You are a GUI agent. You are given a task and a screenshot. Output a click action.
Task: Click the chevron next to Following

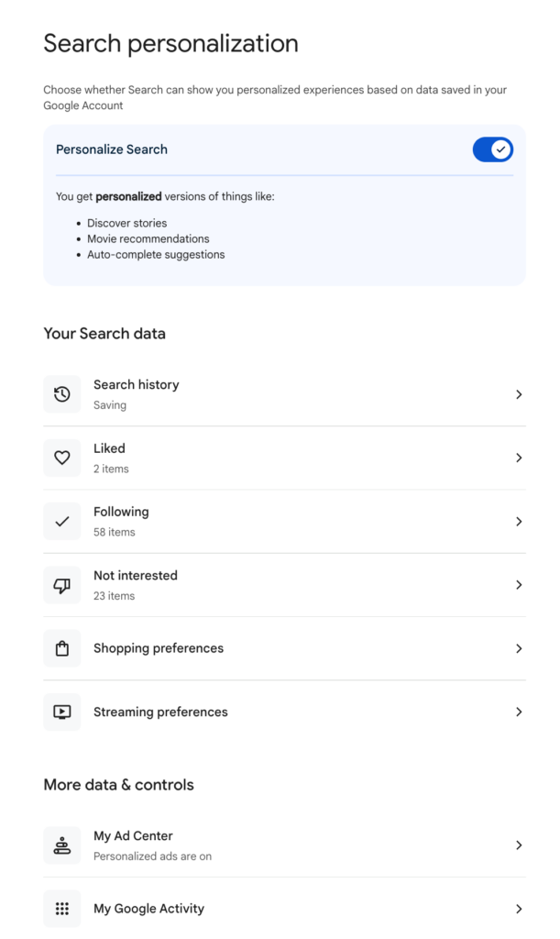pos(519,521)
